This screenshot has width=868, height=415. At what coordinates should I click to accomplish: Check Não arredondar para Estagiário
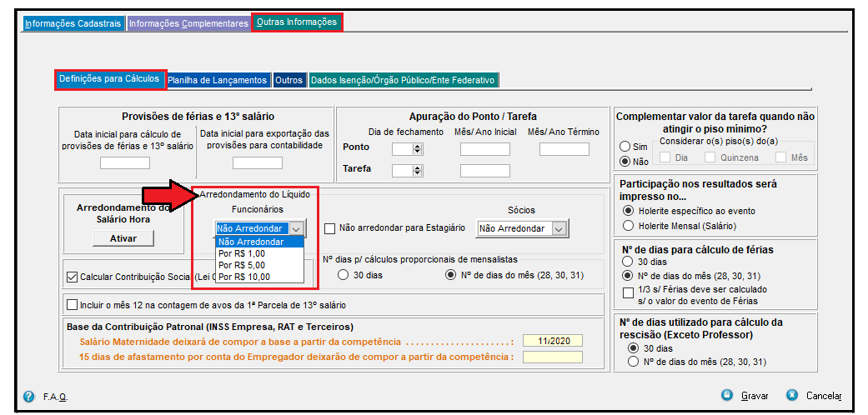(330, 228)
